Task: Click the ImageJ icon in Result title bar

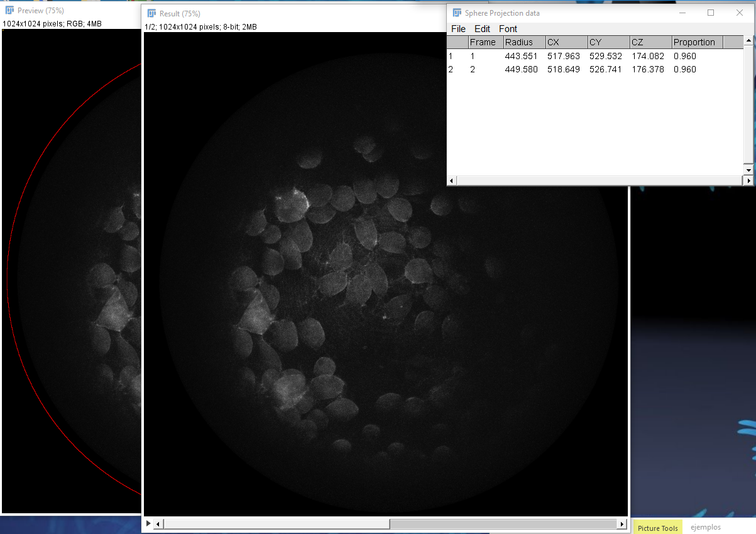Action: tap(152, 13)
